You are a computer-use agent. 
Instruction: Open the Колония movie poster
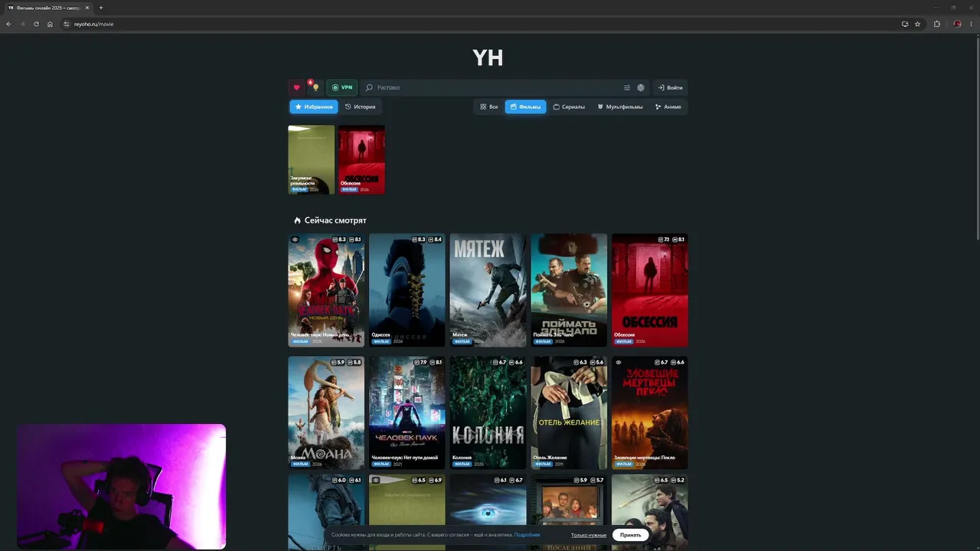488,412
